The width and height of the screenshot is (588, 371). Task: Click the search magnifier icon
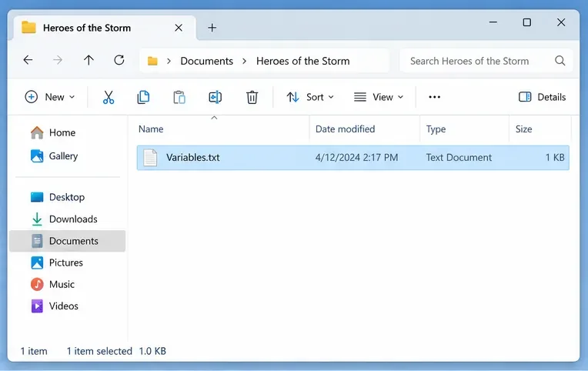tap(560, 61)
